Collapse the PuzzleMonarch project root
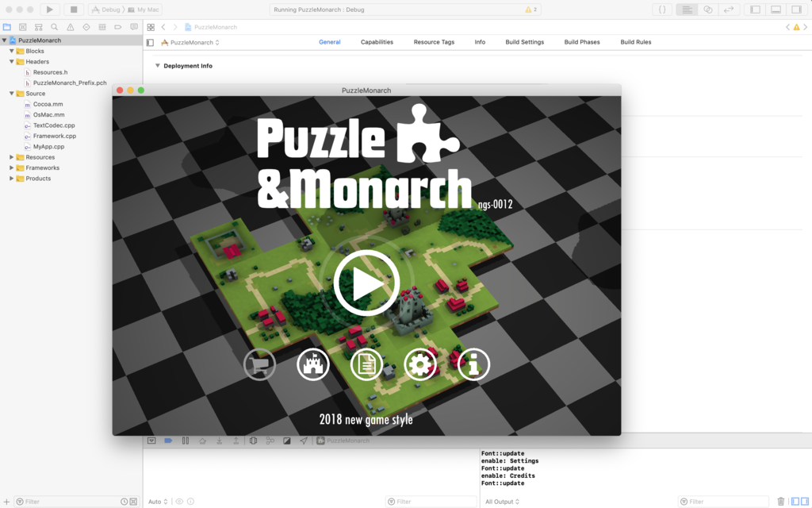Screen dimensions: 812x508 click(4, 40)
